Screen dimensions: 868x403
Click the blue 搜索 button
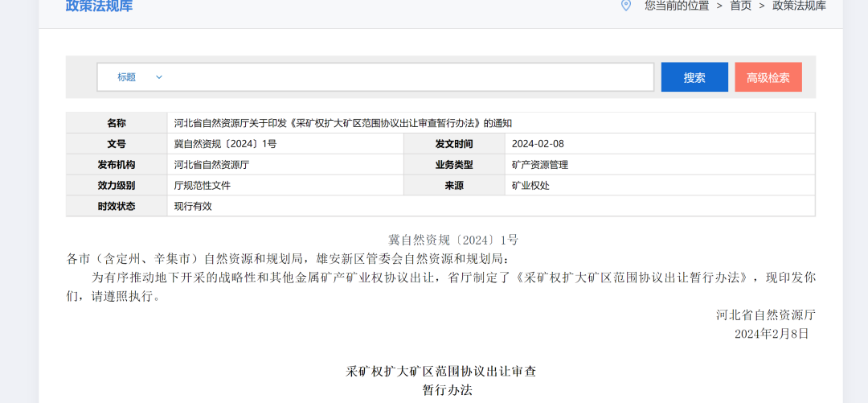[x=694, y=77]
